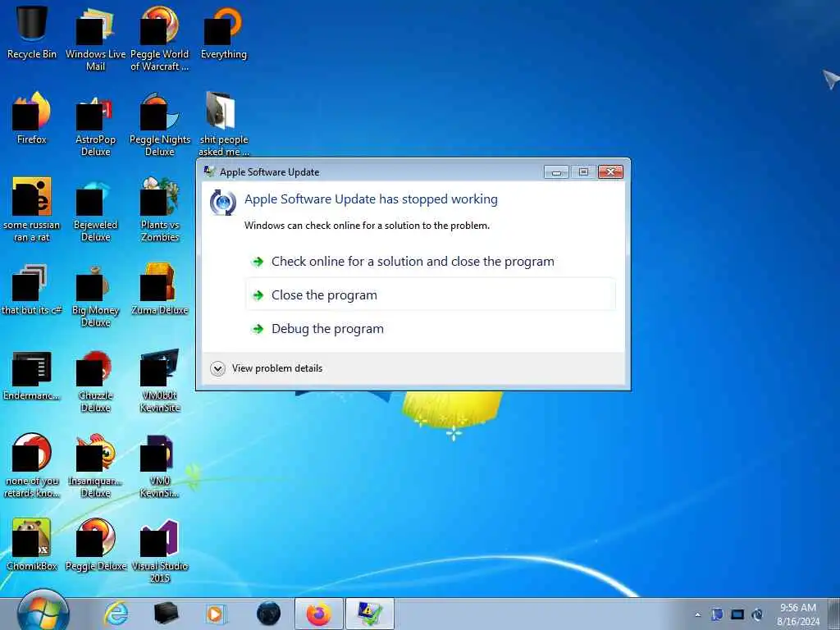840x630 pixels.
Task: Click the Apple Software Update title bar icon
Action: click(x=209, y=171)
